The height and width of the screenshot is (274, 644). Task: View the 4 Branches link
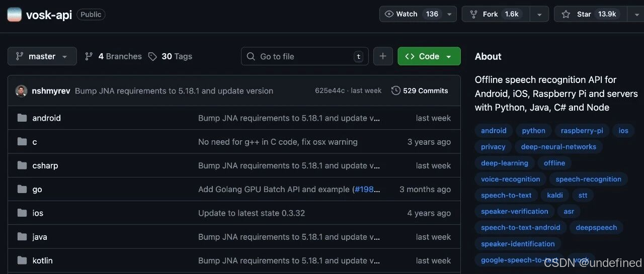point(113,56)
